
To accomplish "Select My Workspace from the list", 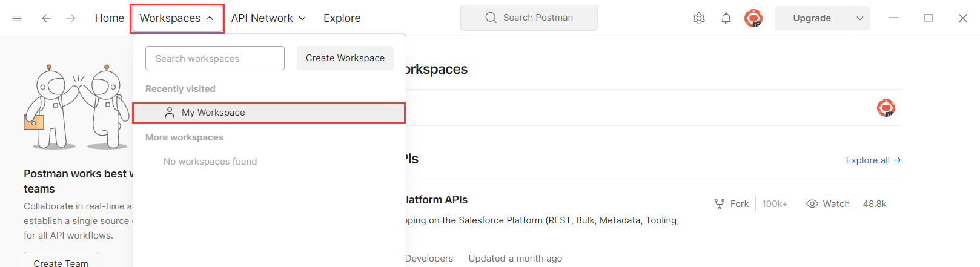I will [x=213, y=113].
